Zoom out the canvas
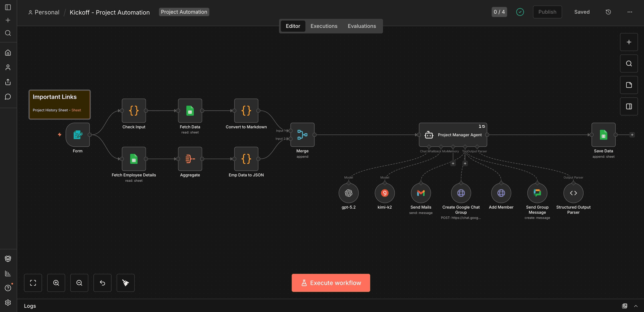The height and width of the screenshot is (312, 644). (x=79, y=282)
